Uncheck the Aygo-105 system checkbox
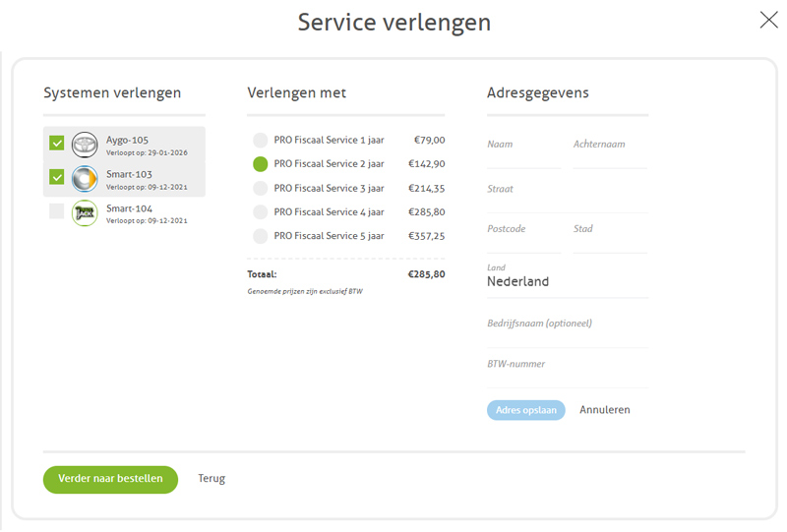 tap(57, 144)
